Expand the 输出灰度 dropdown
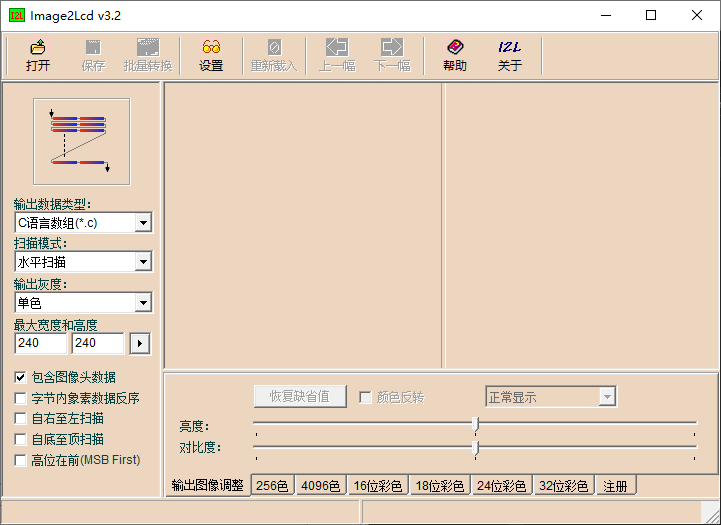The width and height of the screenshot is (721, 525). coord(143,303)
